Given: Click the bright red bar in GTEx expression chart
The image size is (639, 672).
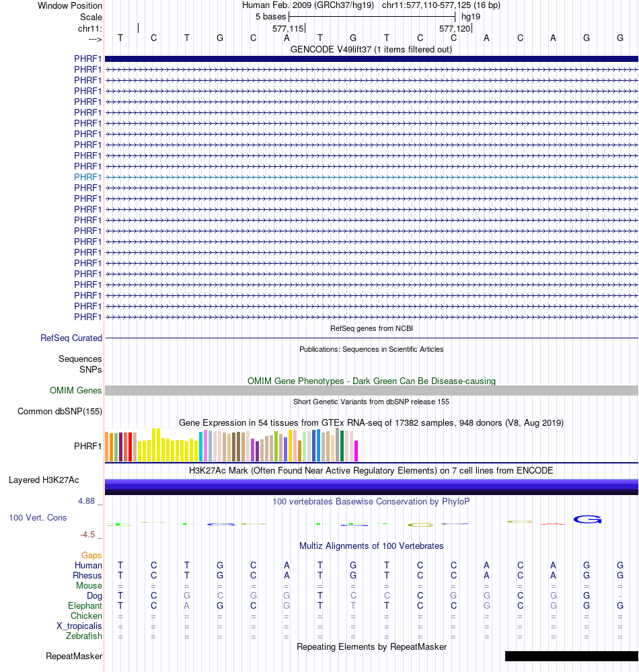Looking at the screenshot, I should point(130,447).
